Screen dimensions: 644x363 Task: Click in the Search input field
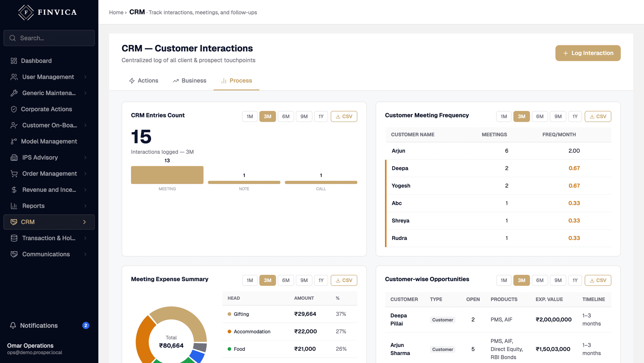point(49,38)
